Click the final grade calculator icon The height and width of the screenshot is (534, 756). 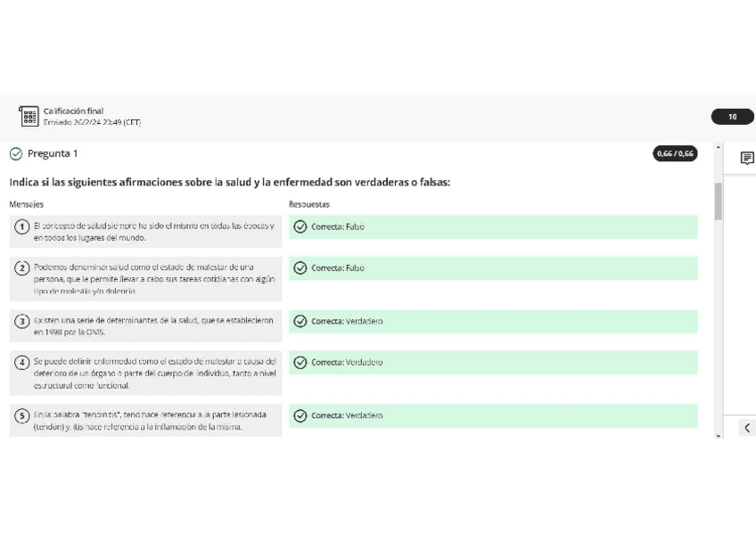(29, 117)
